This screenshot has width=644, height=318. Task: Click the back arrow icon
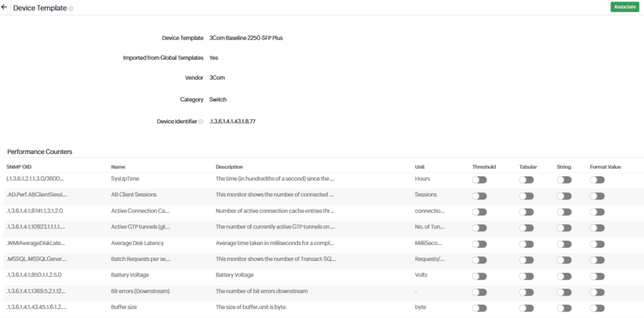4,7
